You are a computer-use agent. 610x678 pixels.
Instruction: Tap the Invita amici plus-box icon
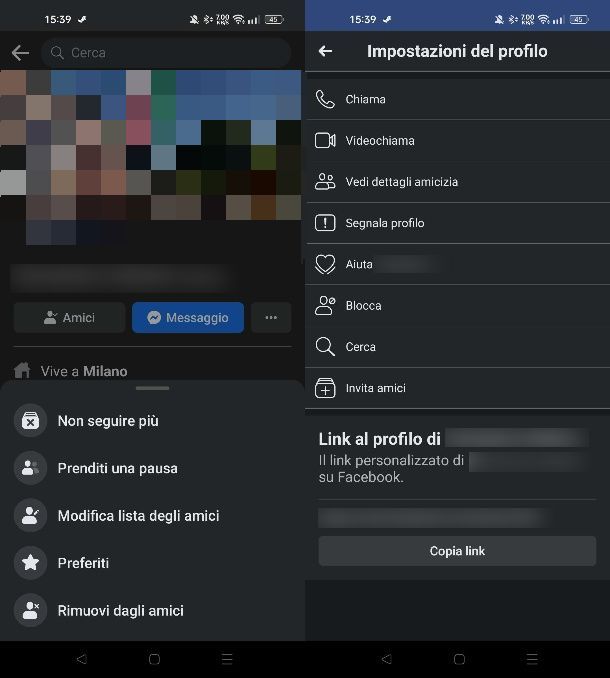point(325,388)
